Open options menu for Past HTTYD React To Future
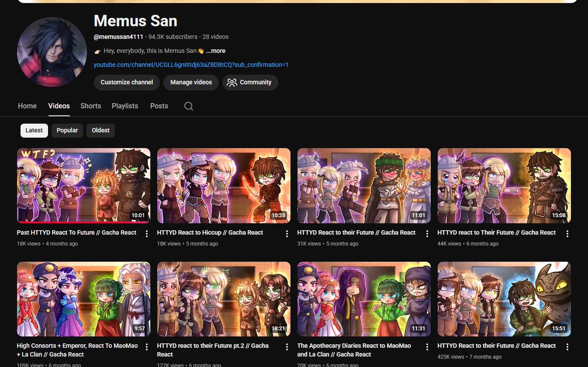Image resolution: width=588 pixels, height=367 pixels. (x=147, y=234)
